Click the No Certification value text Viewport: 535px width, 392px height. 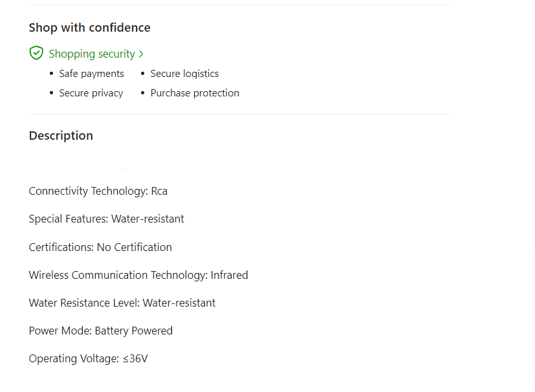coord(135,247)
